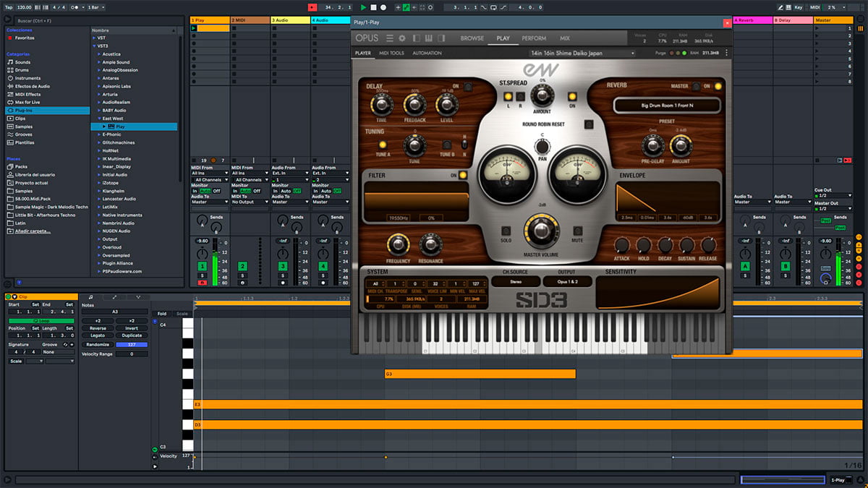The height and width of the screenshot is (488, 868).
Task: Open AUTOMATION sub-tab
Action: pos(427,53)
